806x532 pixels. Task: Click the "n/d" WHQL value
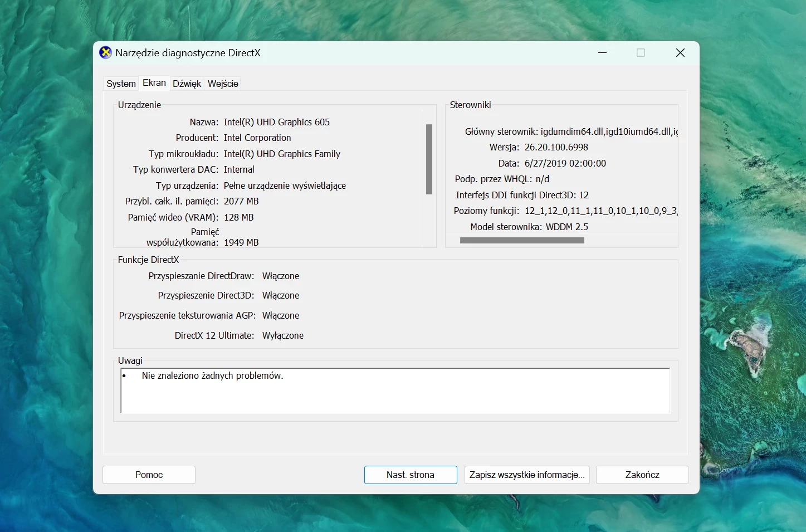[542, 179]
